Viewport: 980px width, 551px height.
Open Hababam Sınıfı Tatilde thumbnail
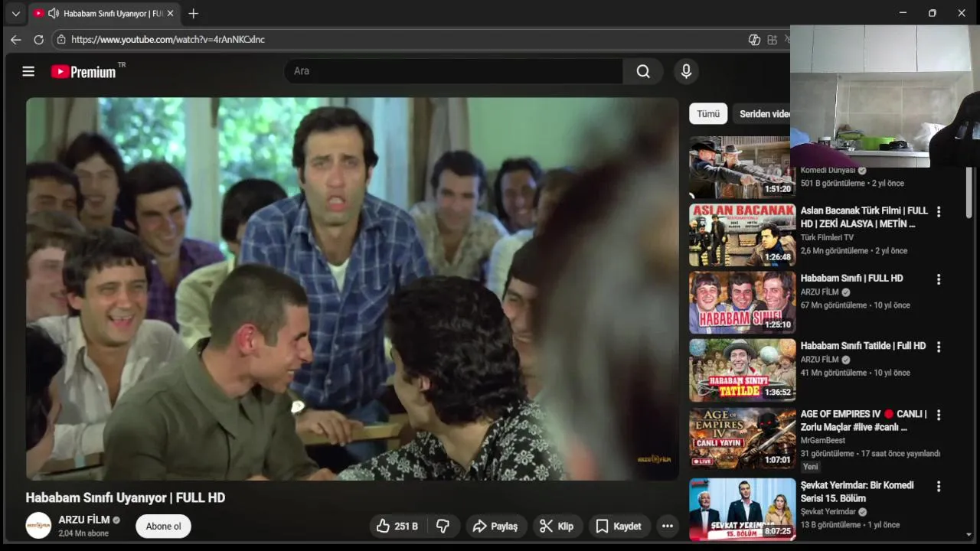pos(742,370)
